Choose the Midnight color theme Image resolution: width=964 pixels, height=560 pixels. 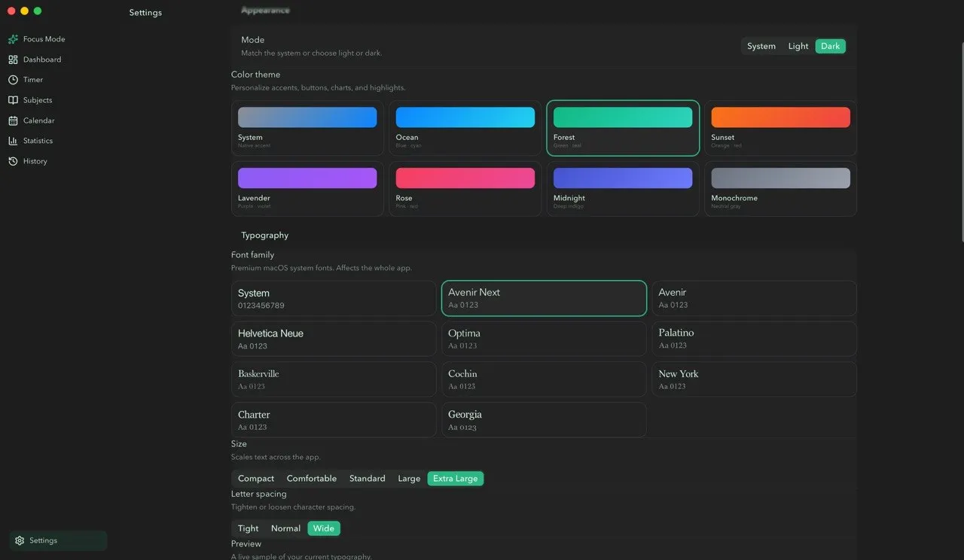[x=623, y=189]
